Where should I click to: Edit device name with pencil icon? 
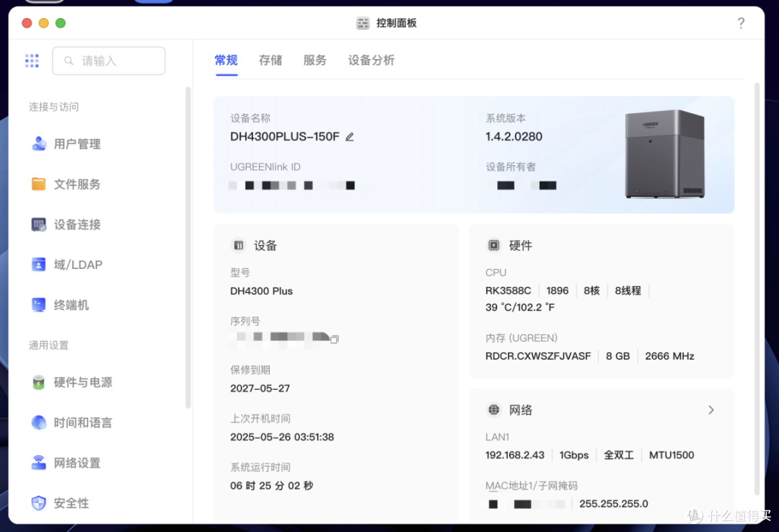(x=350, y=136)
